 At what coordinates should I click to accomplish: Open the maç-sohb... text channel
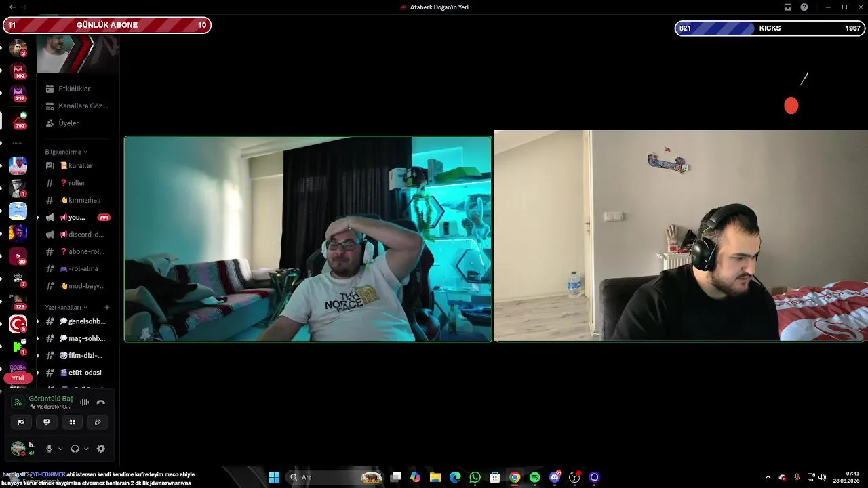click(77, 338)
